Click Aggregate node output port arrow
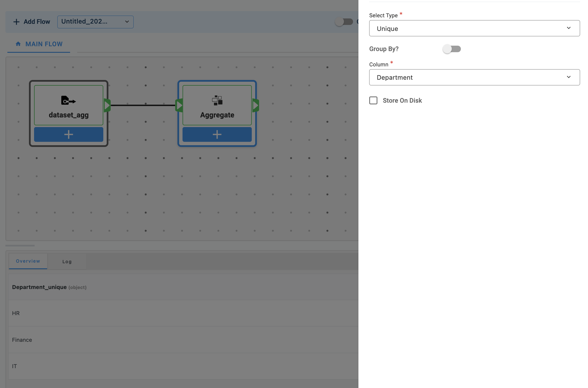 pyautogui.click(x=255, y=106)
